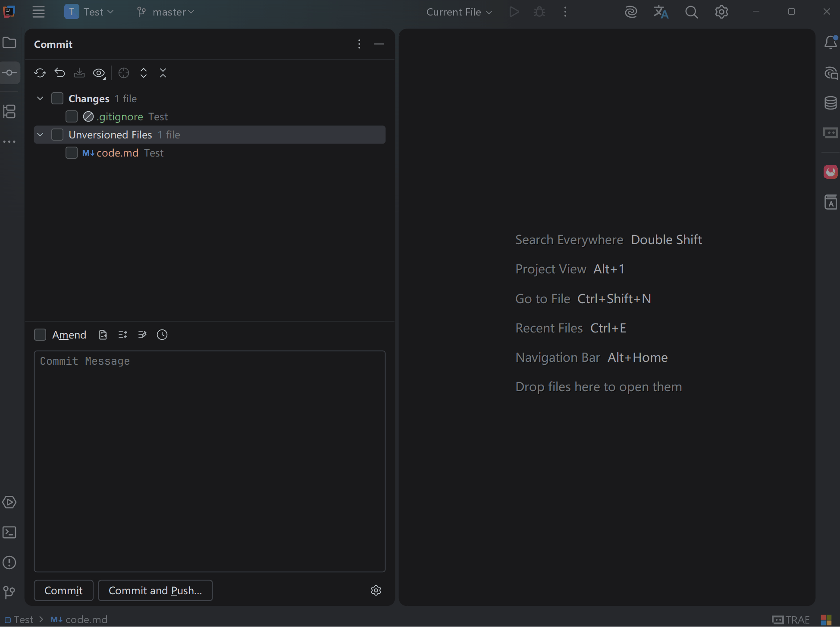The image size is (840, 627).
Task: Open the Notifications bell
Action: pos(831,42)
